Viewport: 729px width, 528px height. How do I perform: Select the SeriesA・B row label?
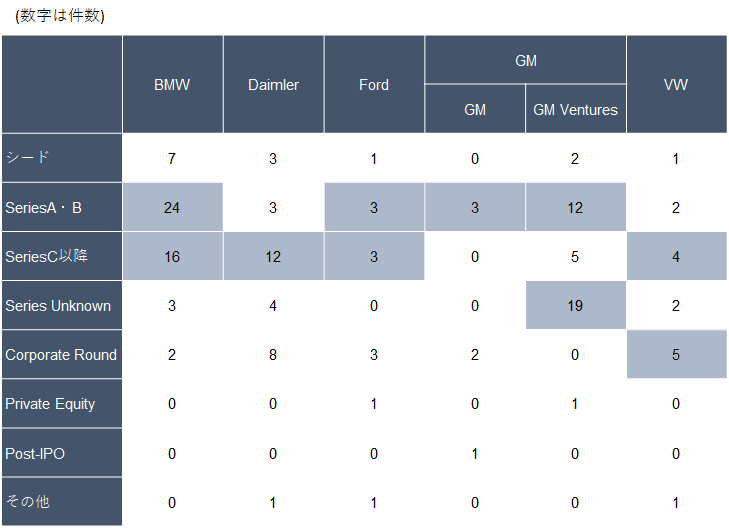pos(62,207)
